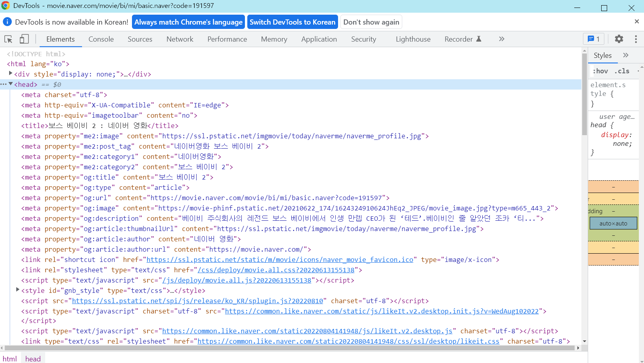Toggle the device toolbar icon
644x363 pixels.
[x=24, y=39]
